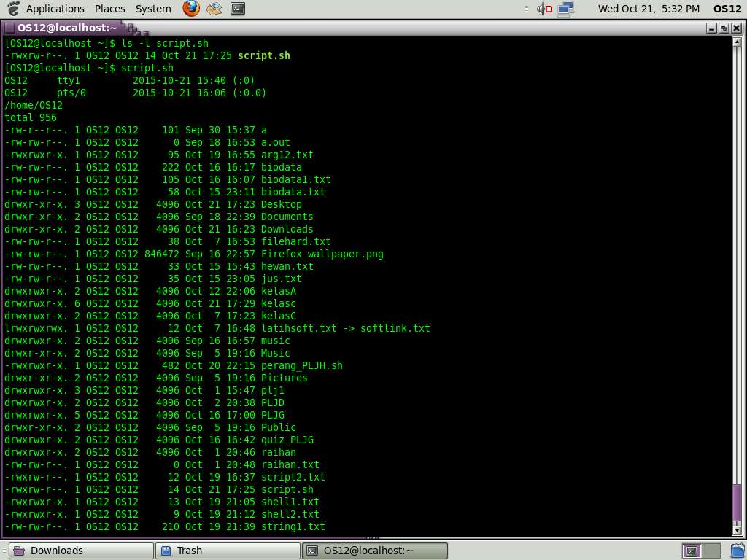Click the network tray icon showing two computers
This screenshot has height=560, width=747.
pos(565,8)
